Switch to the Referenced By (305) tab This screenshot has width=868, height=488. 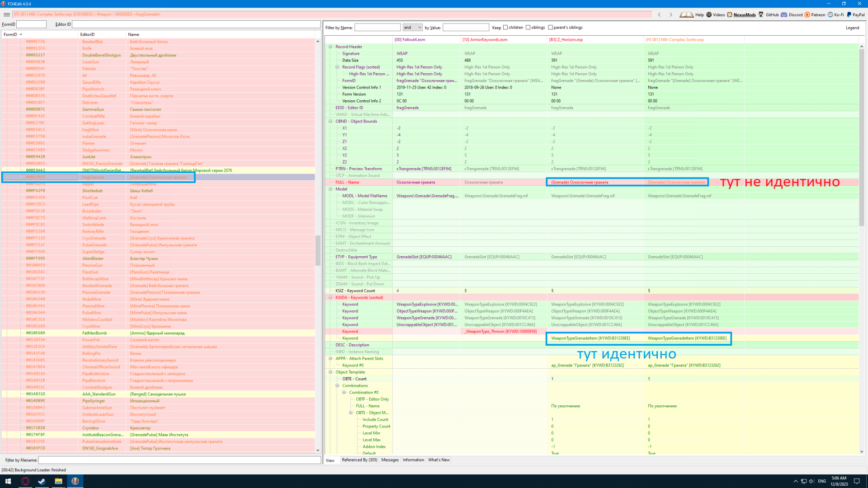click(x=359, y=460)
